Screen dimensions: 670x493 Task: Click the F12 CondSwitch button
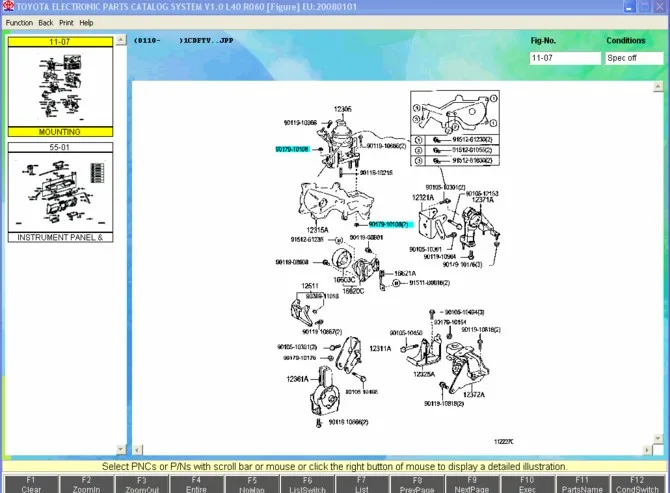[637, 484]
